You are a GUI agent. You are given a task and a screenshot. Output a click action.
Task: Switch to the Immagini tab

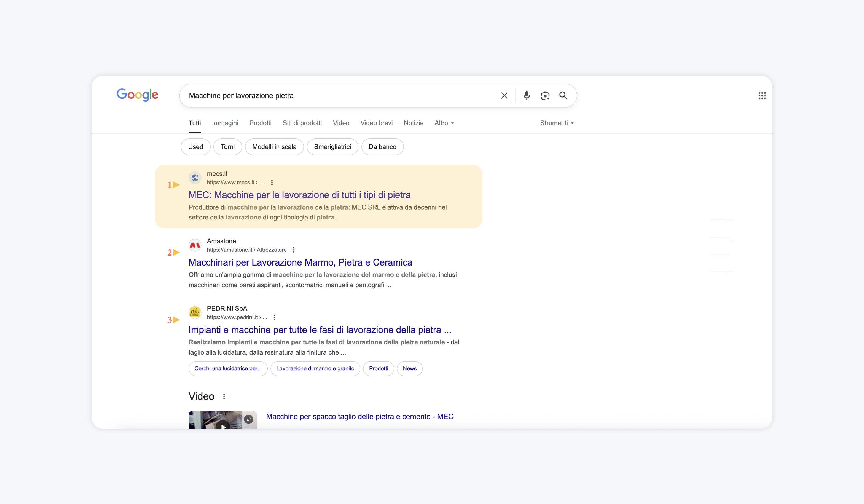point(225,123)
